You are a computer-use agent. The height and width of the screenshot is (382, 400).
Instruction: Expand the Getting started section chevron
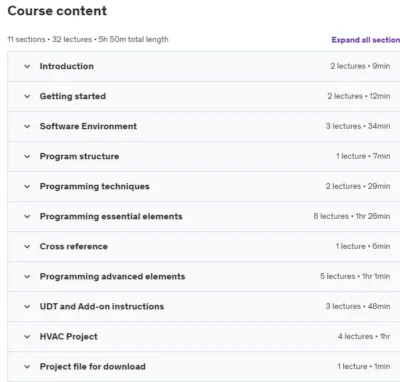click(x=27, y=96)
